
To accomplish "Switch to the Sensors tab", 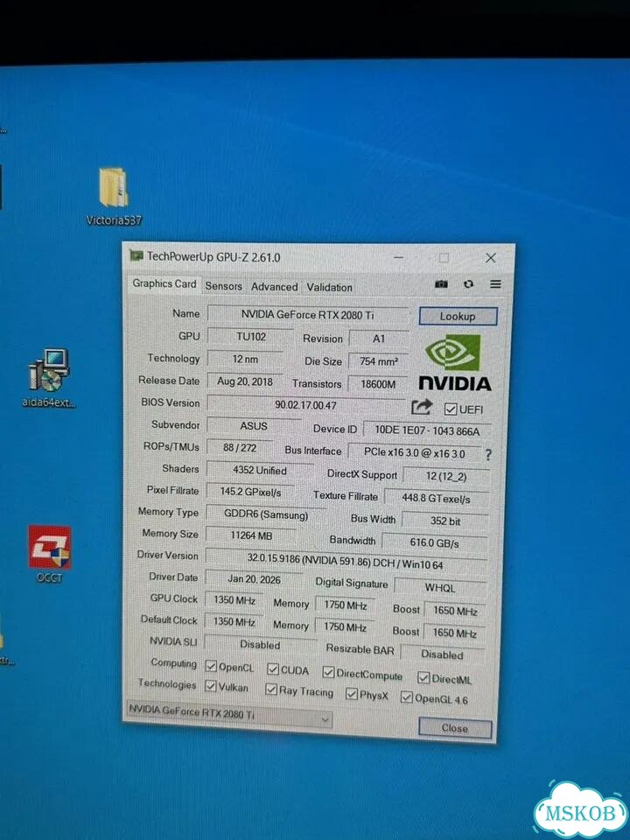I will point(223,286).
